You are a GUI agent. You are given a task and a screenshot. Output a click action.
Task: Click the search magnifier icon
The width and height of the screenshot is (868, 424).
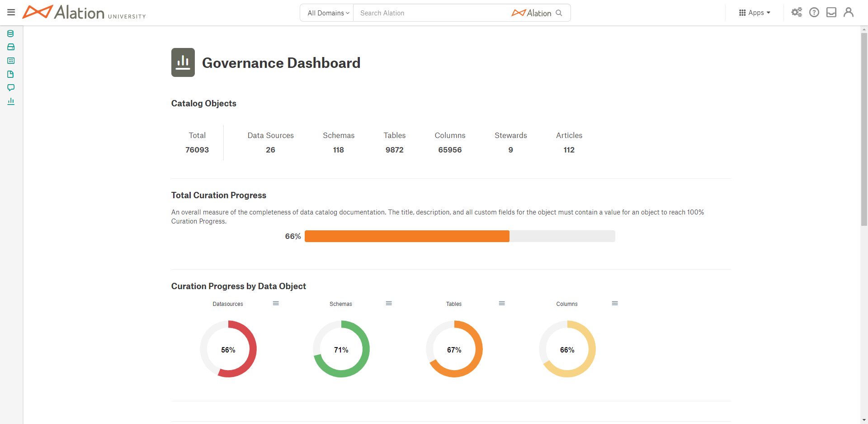pyautogui.click(x=559, y=13)
